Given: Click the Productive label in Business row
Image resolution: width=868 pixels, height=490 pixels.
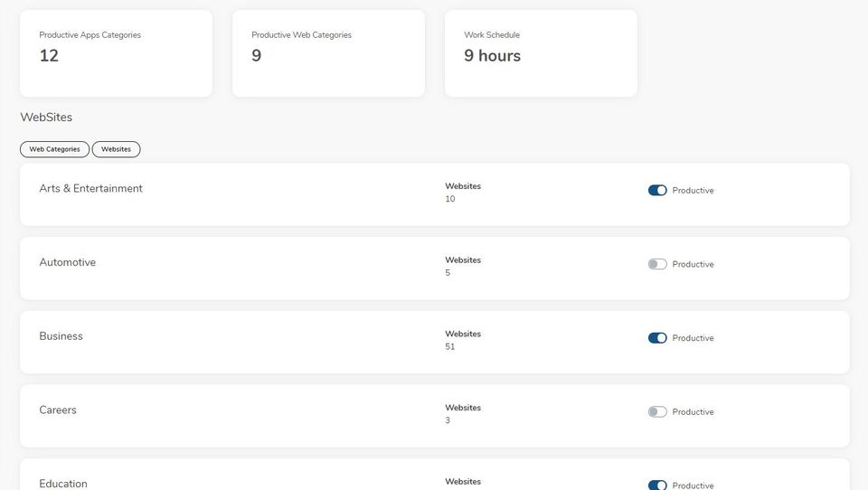Looking at the screenshot, I should click(x=693, y=338).
